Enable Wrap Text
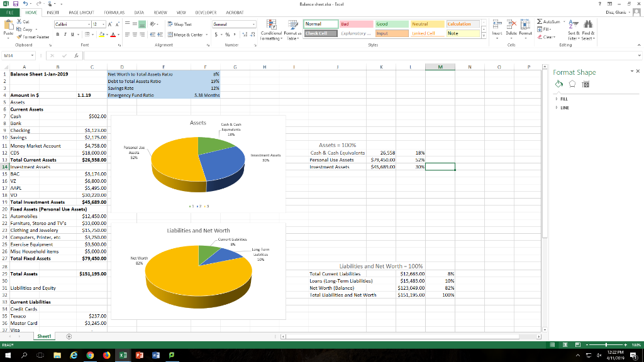This screenshot has width=644, height=362. click(178, 23)
